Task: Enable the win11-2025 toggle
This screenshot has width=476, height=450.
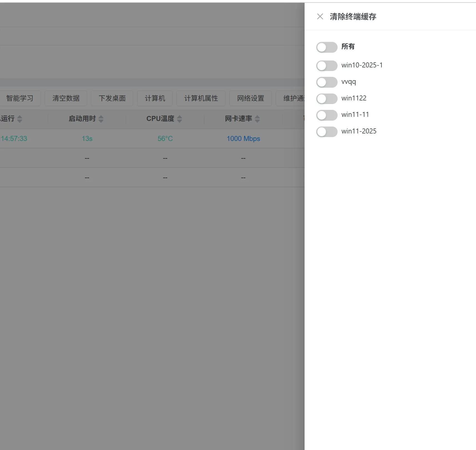Action: click(x=327, y=132)
